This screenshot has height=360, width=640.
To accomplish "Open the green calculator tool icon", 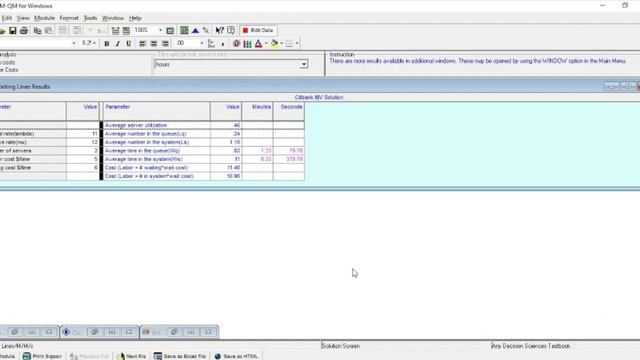I will (x=184, y=31).
